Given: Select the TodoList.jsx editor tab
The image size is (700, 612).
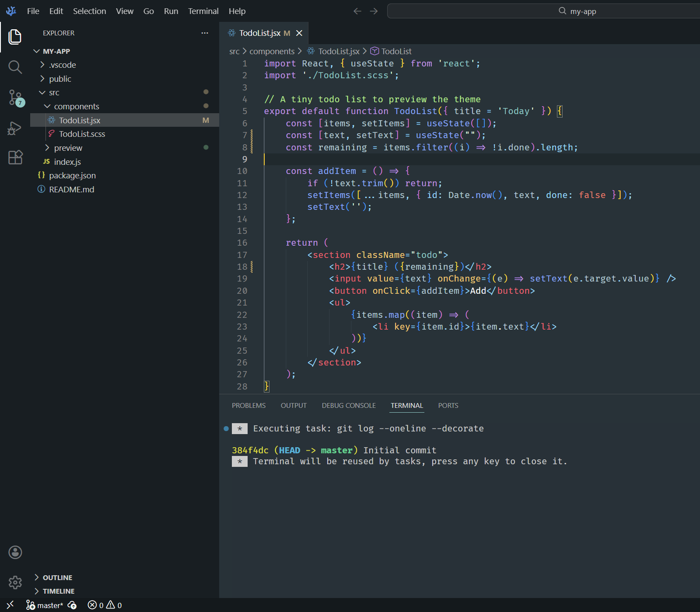Looking at the screenshot, I should click(x=264, y=33).
